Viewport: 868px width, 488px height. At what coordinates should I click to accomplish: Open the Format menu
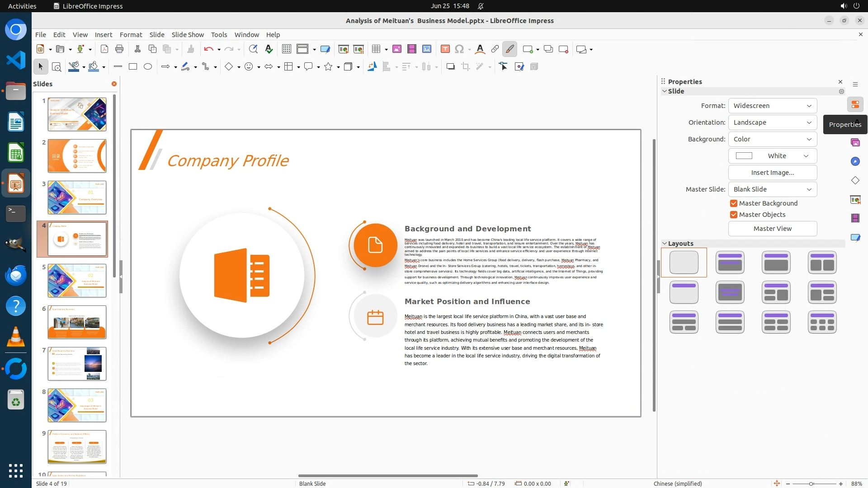click(x=131, y=35)
